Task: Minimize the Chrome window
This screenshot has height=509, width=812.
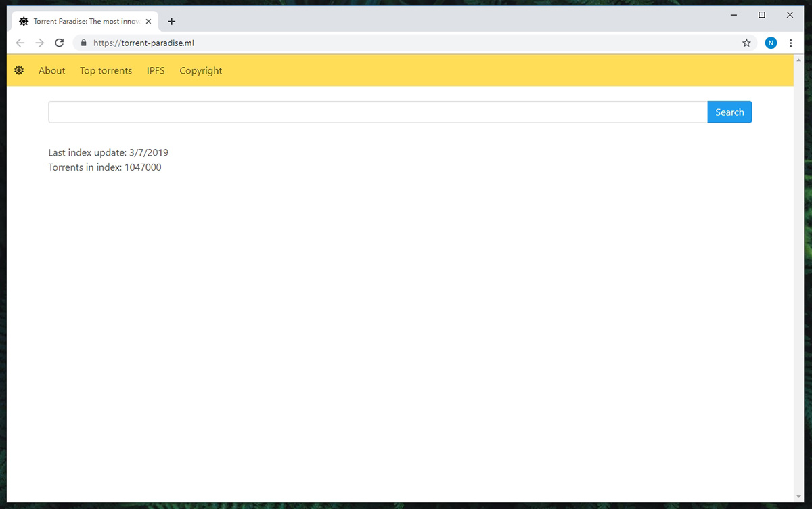Action: tap(734, 14)
